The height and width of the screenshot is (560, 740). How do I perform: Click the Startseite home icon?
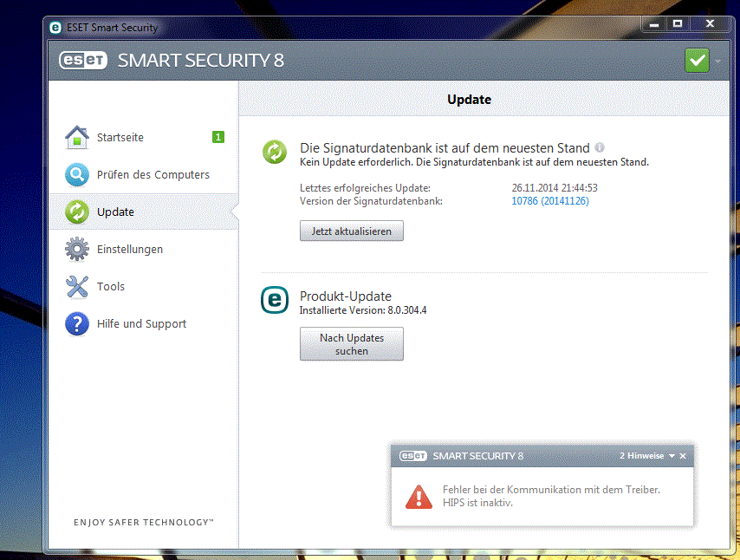(x=77, y=137)
